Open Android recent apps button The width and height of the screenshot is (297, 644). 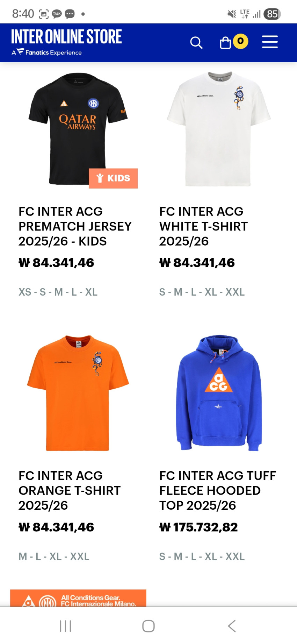[65, 626]
